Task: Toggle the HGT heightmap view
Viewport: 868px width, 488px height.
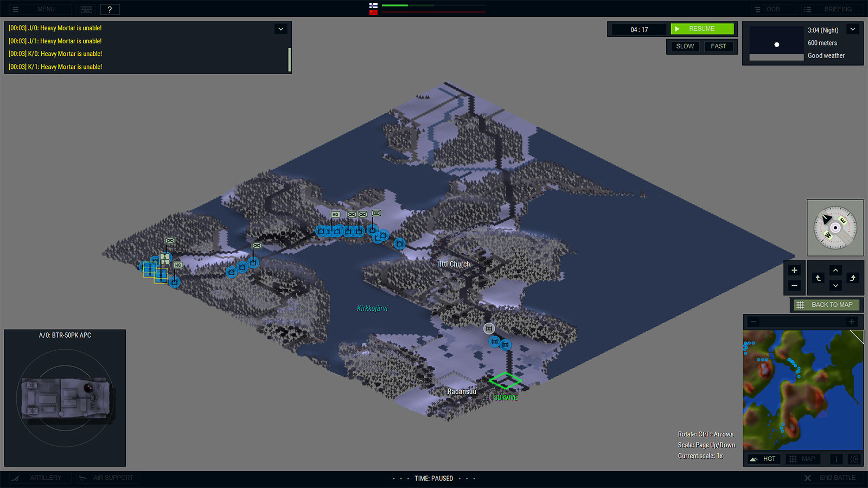Action: pyautogui.click(x=762, y=459)
